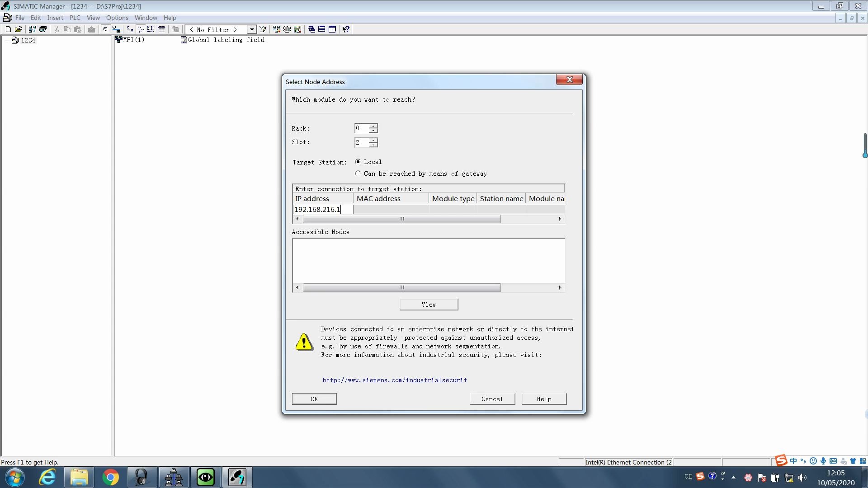The height and width of the screenshot is (488, 868).
Task: Increase the Rack spinner value
Action: tap(373, 126)
